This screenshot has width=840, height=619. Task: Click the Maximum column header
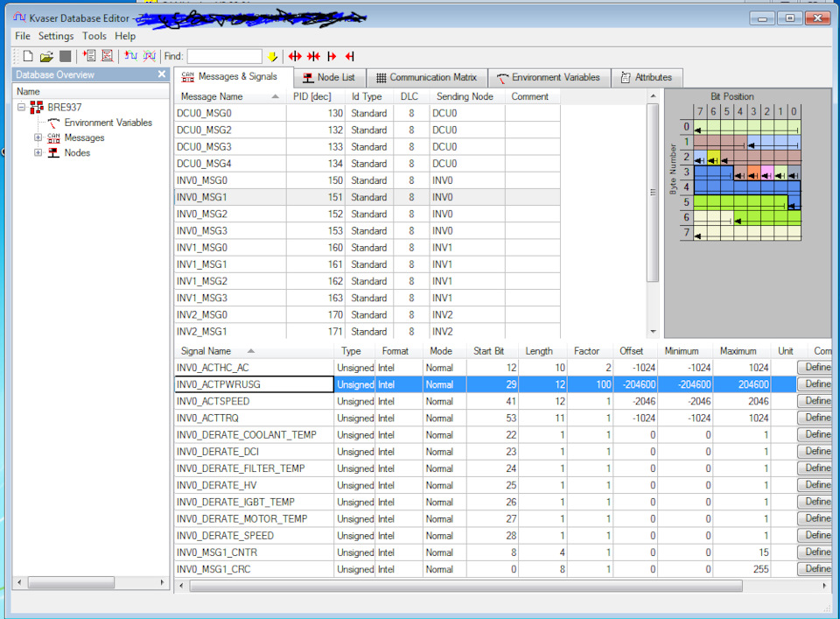[x=741, y=351]
